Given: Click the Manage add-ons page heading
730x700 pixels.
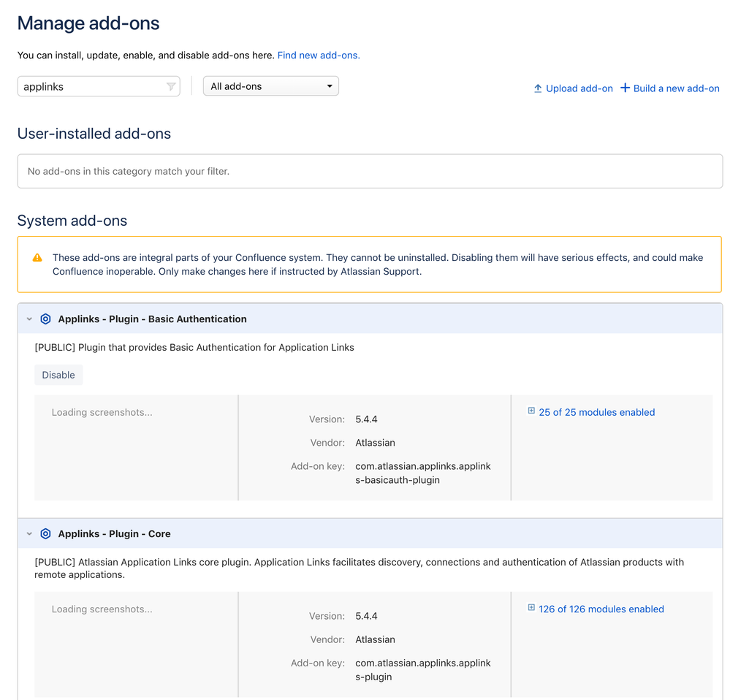Looking at the screenshot, I should pos(88,23).
